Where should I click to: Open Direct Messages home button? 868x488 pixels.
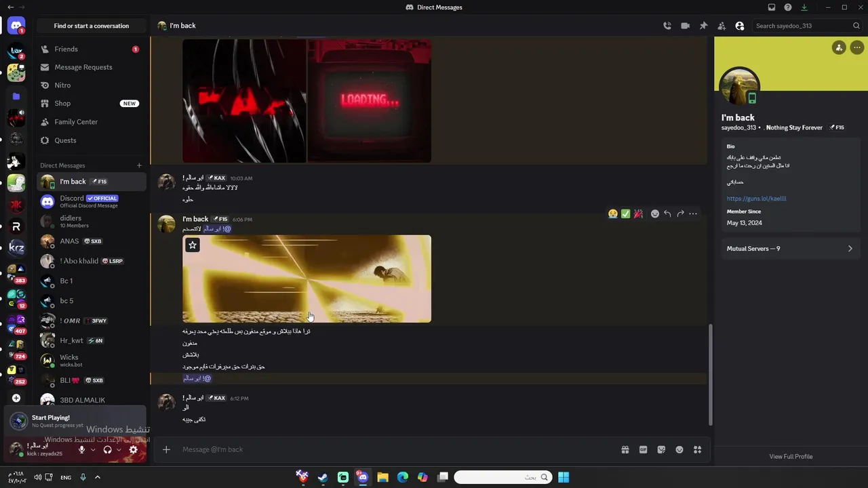(16, 26)
